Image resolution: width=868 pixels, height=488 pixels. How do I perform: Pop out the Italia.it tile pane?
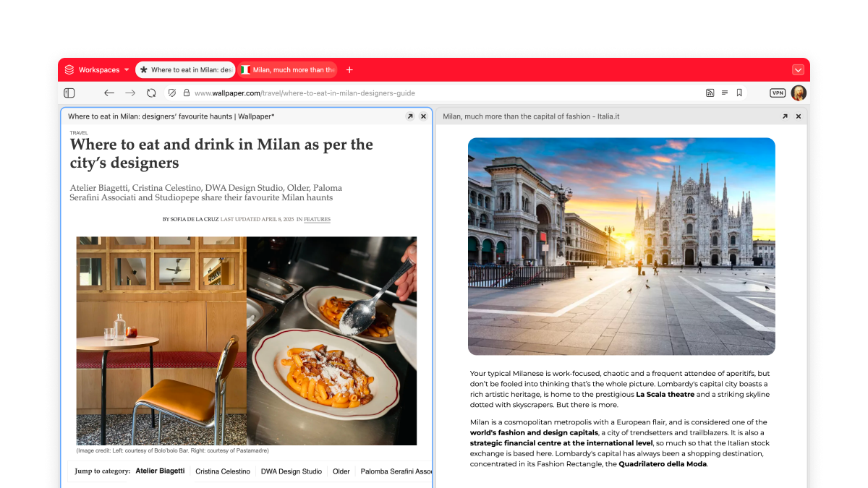(785, 116)
